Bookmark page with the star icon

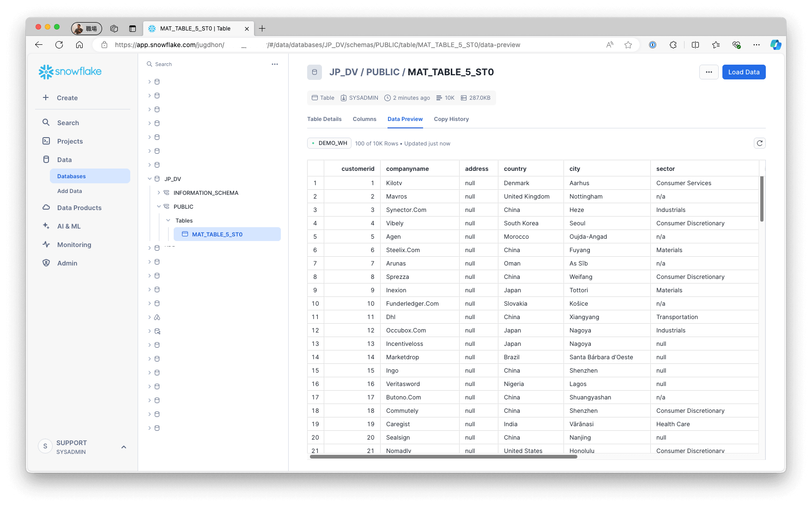(628, 45)
